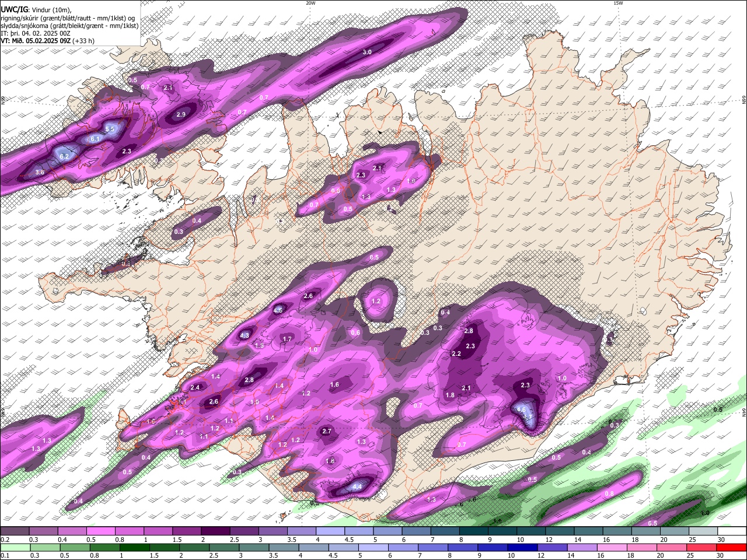
Task: Click the upper legend swatch between 25 and 30
Action: (x=703, y=531)
